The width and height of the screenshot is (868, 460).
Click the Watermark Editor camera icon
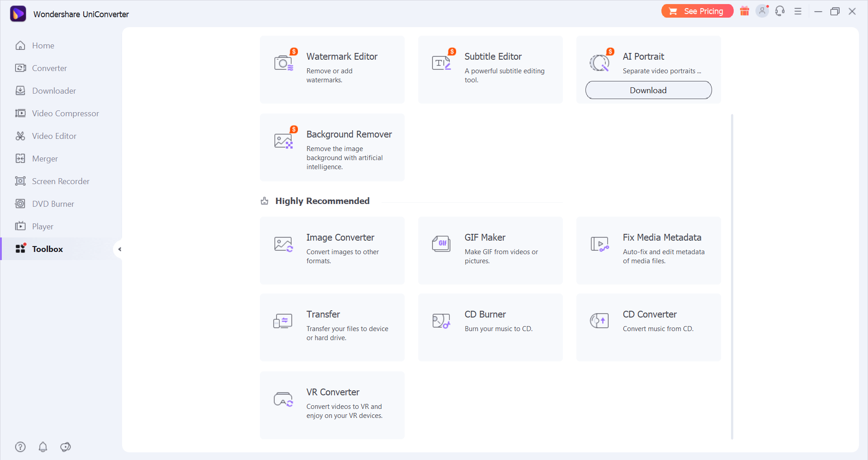click(x=284, y=62)
